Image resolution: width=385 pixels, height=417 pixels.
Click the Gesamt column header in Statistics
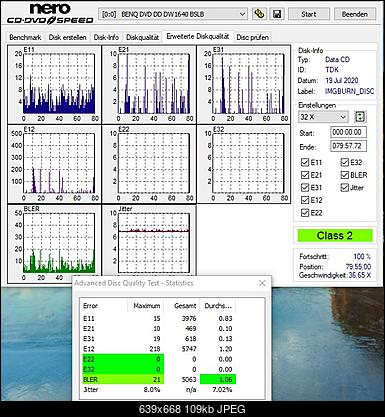[183, 306]
